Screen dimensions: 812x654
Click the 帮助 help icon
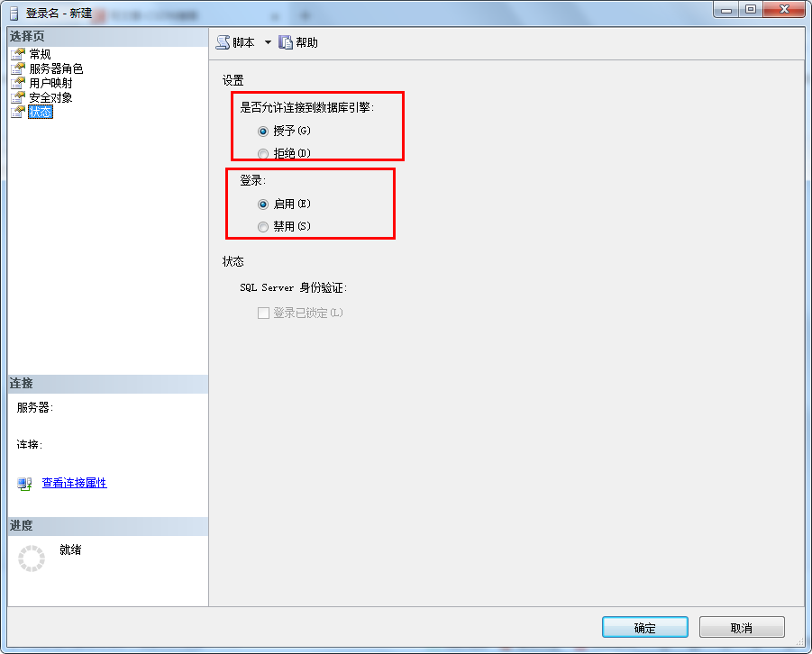click(286, 42)
